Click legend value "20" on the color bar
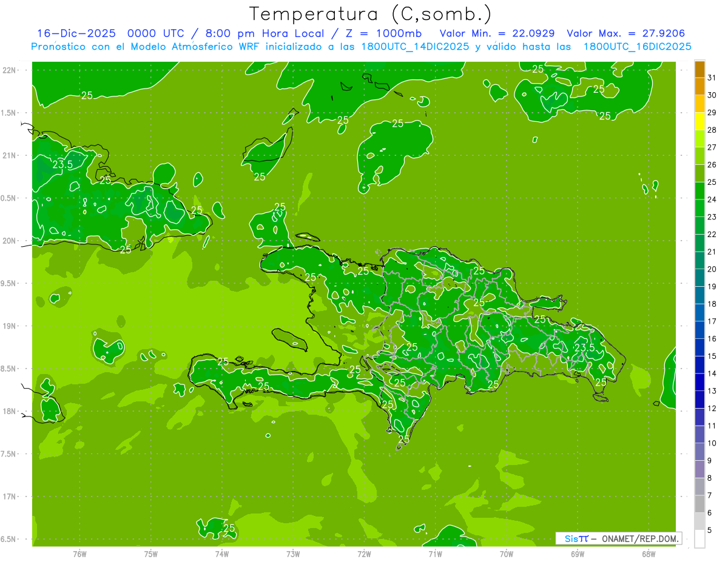The height and width of the screenshot is (562, 728). pos(712,269)
